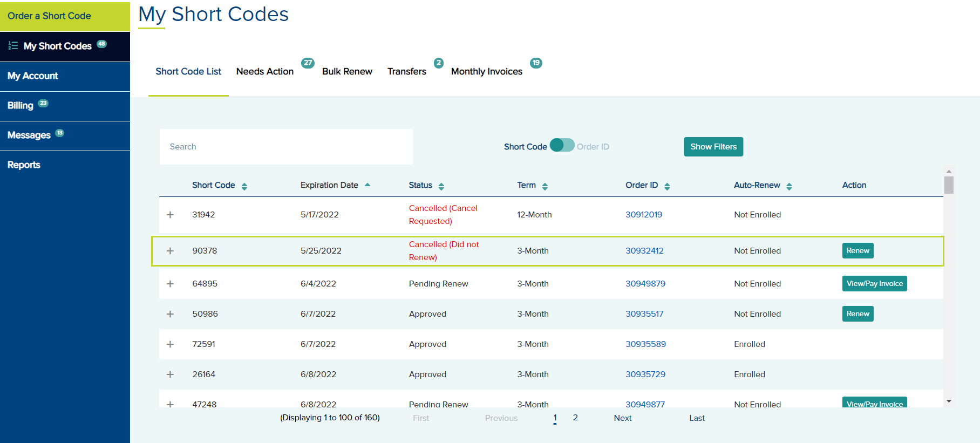Screen dimensions: 980x443
Task: Click the My Short Codes list icon
Action: tap(13, 46)
